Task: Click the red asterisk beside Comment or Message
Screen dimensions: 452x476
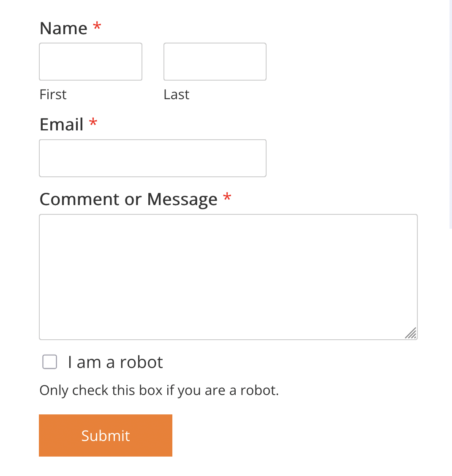Action: 227,197
